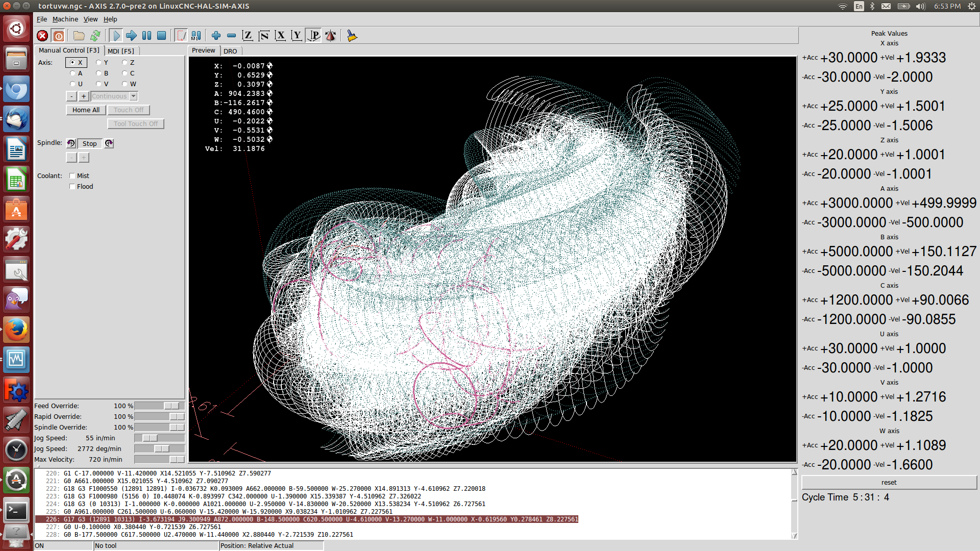Screen dimensions: 980x551
Task: Select the A axis radio button
Action: click(76, 73)
